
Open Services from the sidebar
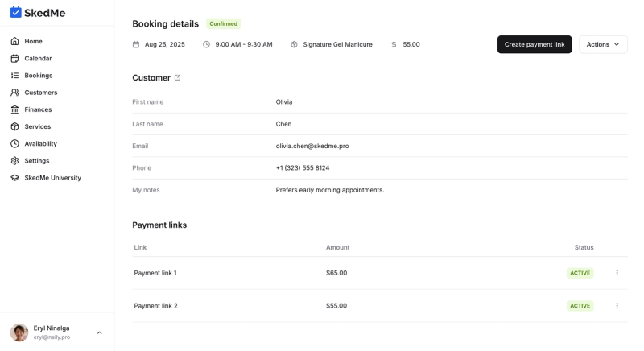point(38,126)
